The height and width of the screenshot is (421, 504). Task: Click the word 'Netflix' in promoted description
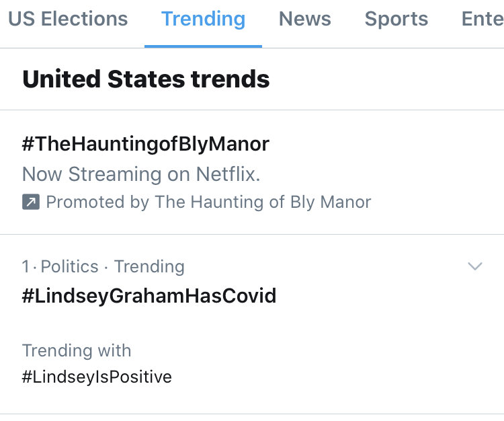point(227,174)
